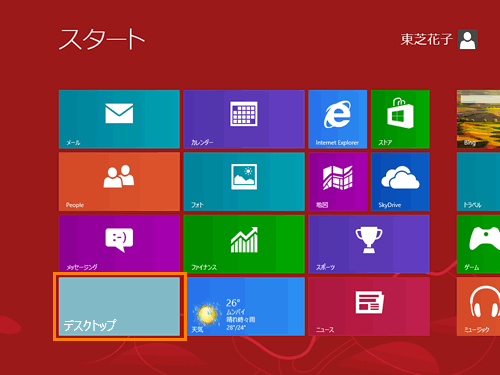The width and height of the screenshot is (500, 375).
Task: Open the Sports trophy tile
Action: click(x=369, y=244)
